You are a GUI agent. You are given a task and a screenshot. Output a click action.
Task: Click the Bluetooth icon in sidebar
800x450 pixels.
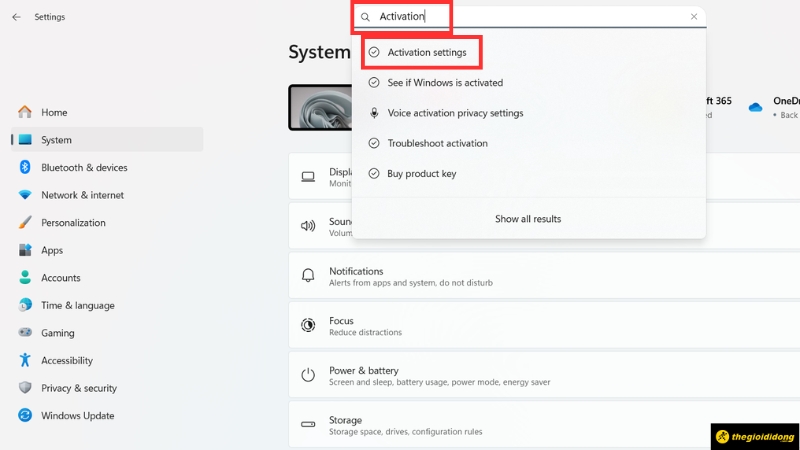point(24,167)
